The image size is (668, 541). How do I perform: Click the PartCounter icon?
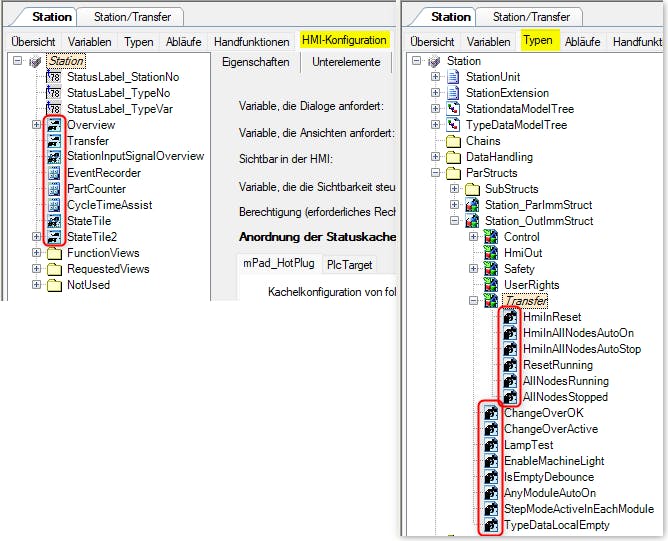54,189
